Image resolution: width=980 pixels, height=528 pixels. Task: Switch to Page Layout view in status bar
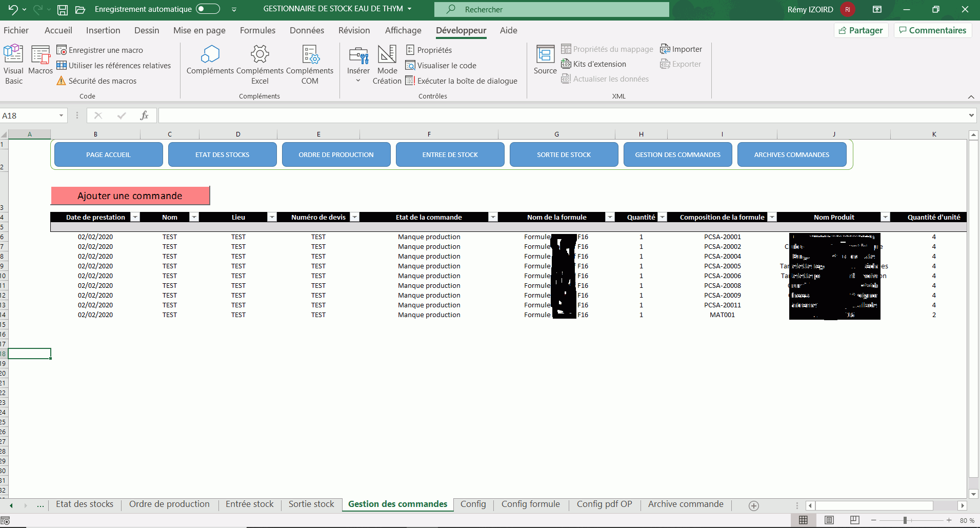pos(829,520)
